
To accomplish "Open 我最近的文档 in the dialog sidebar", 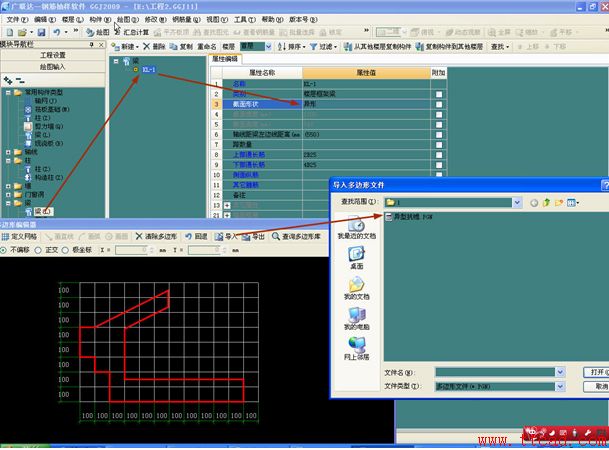I will [x=357, y=228].
